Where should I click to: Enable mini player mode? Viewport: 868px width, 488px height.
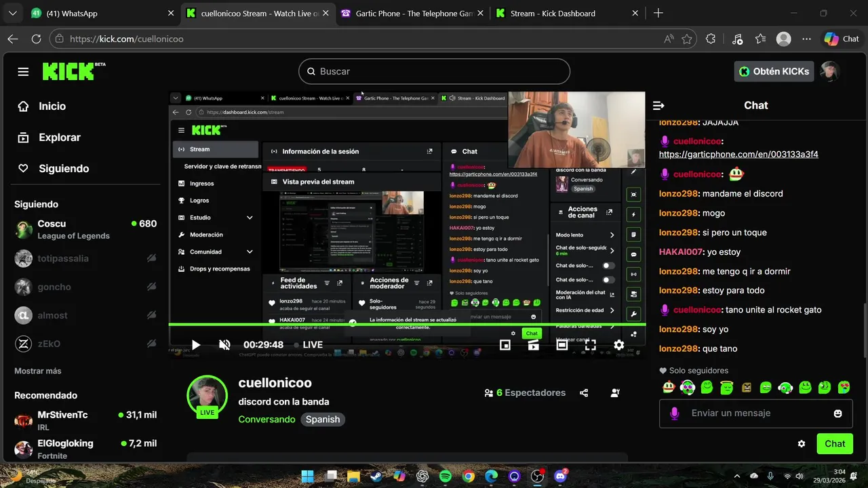coord(505,345)
